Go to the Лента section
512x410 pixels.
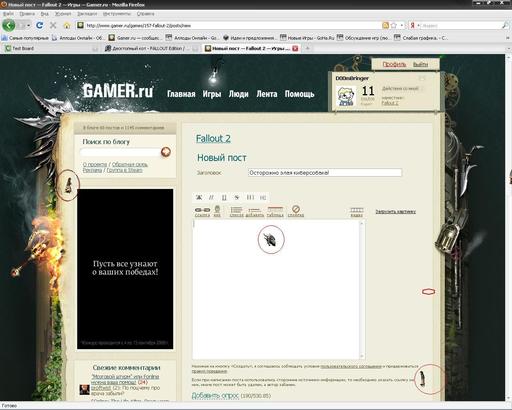[267, 94]
